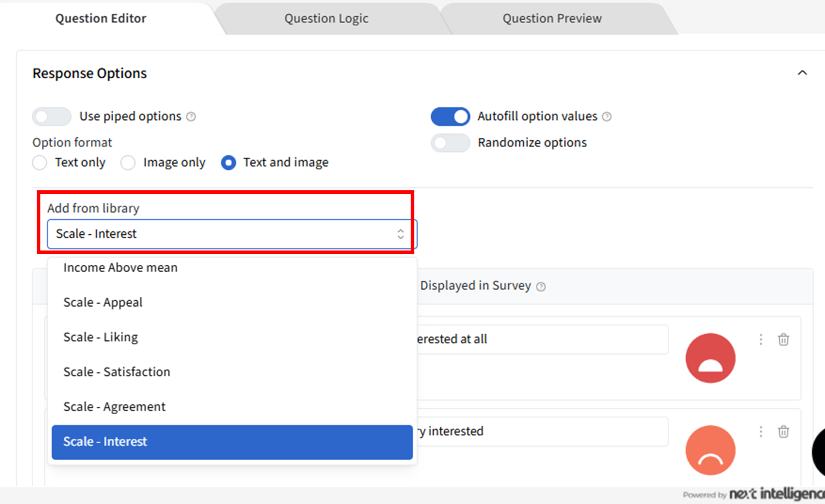Screen dimensions: 825x504
Task: Select the Text only option format
Action: (x=40, y=163)
